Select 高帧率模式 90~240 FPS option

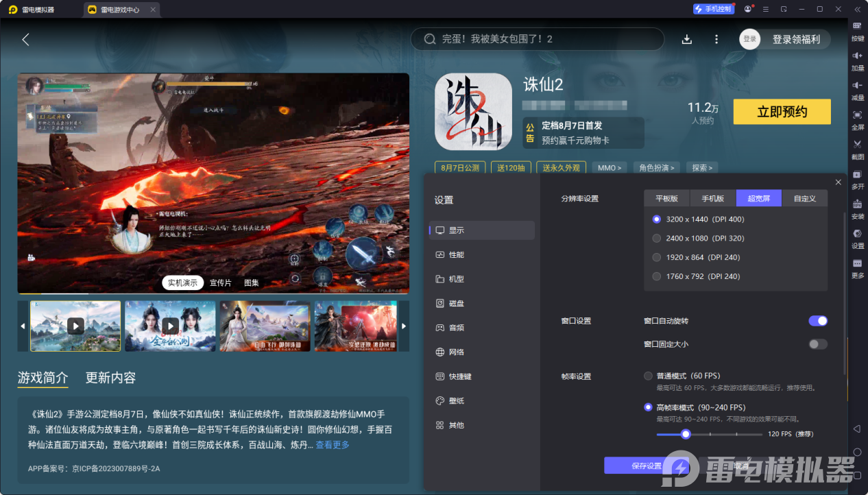pyautogui.click(x=695, y=407)
